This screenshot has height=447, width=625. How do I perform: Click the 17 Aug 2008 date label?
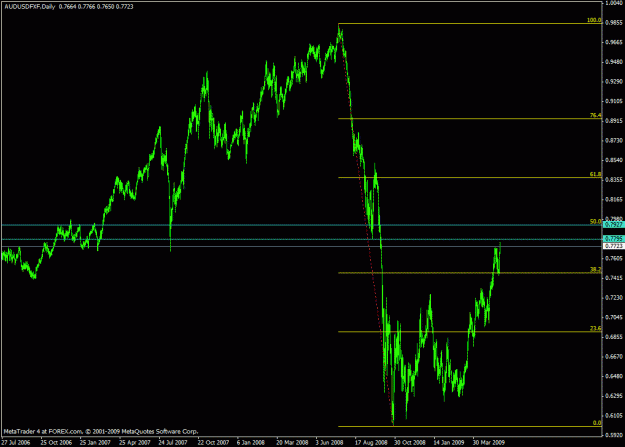(371, 443)
